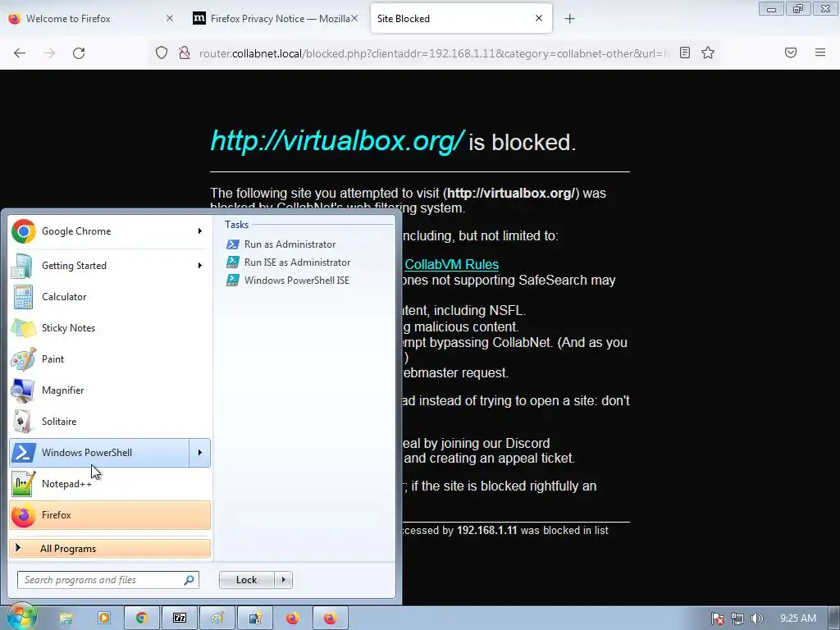Viewport: 840px width, 630px height.
Task: Open network tray icon
Action: tap(737, 619)
